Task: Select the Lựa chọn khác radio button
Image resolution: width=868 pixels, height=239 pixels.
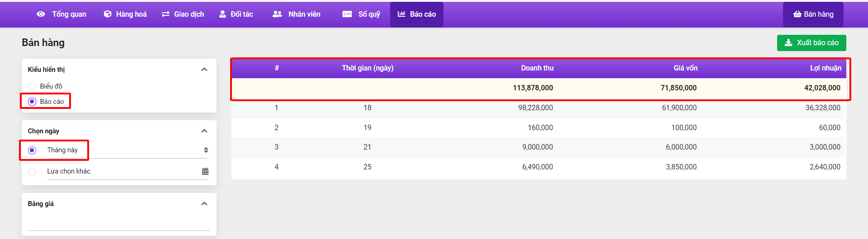Action: (32, 172)
